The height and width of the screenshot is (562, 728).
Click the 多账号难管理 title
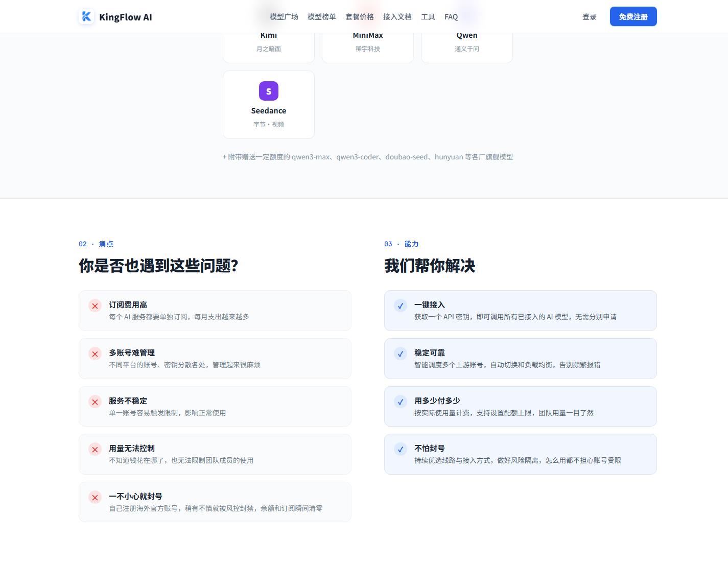pos(132,353)
